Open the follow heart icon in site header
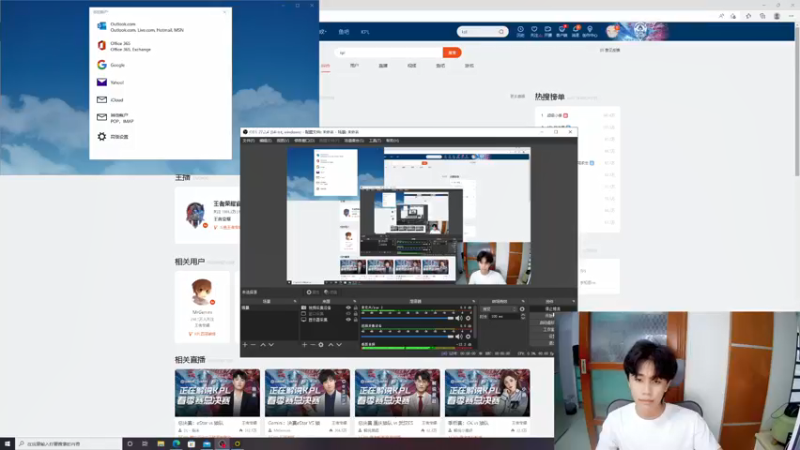This screenshot has height=450, width=800. [534, 31]
